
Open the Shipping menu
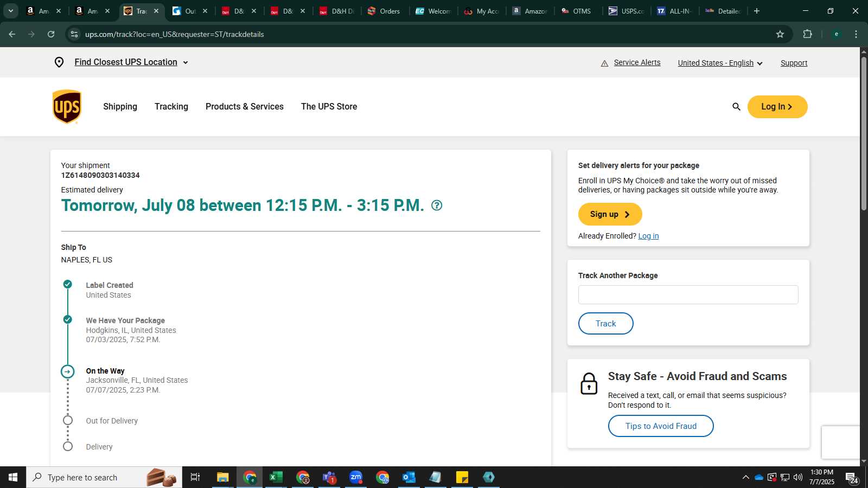pos(120,107)
